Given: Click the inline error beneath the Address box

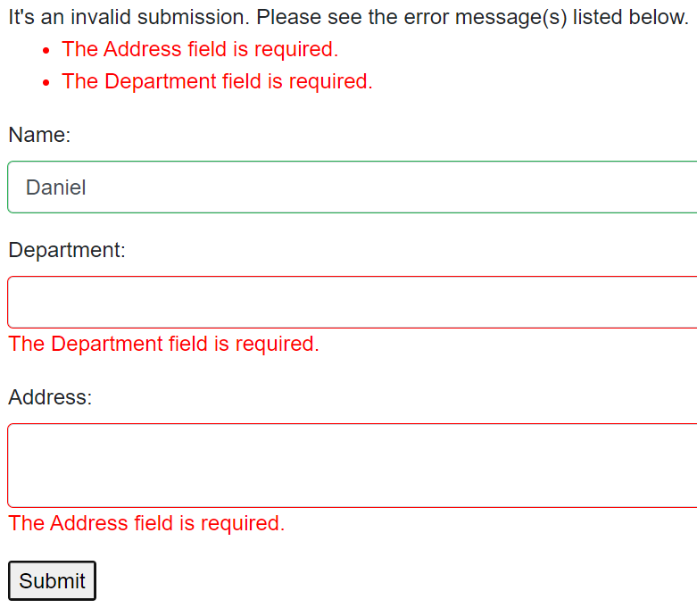Looking at the screenshot, I should click(146, 523).
